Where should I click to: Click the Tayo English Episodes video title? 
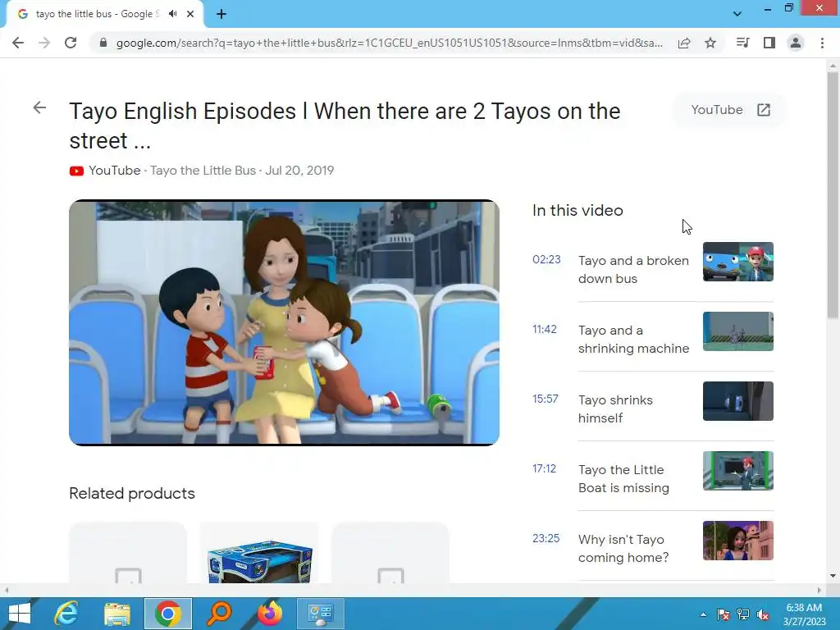pos(345,126)
